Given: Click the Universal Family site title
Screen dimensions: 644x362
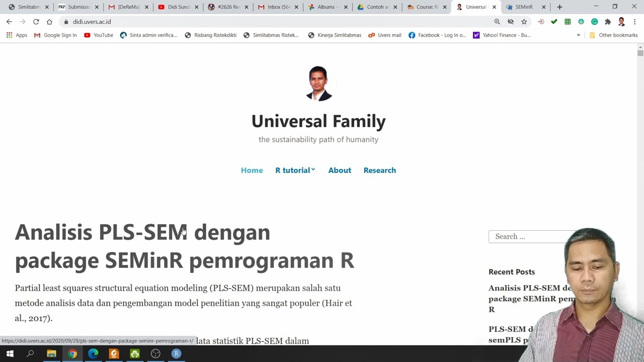Looking at the screenshot, I should (318, 121).
